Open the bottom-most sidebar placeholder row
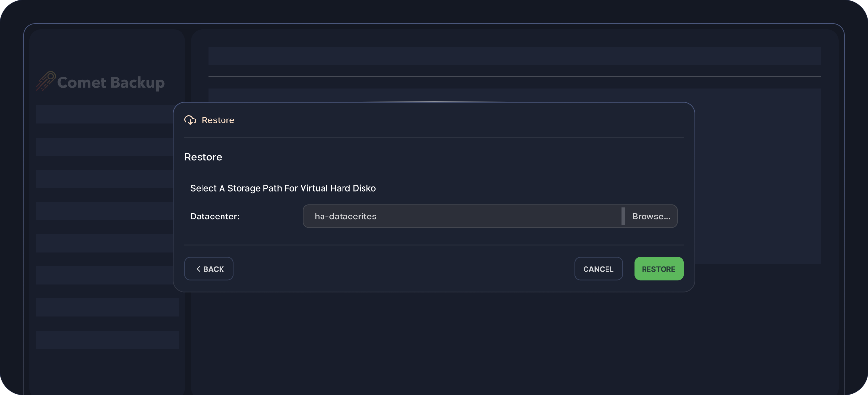The width and height of the screenshot is (868, 395). [x=107, y=339]
